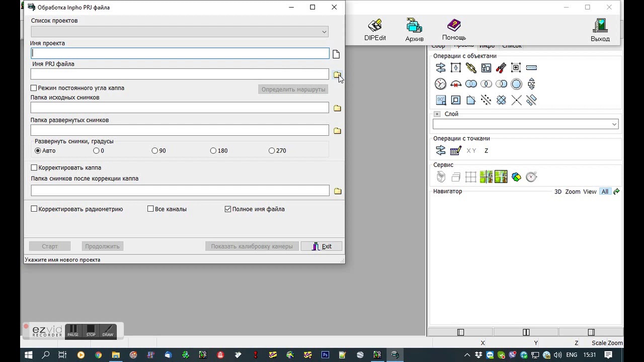The width and height of the screenshot is (644, 362).
Task: Open the DRAW tool in ezvid recorder
Action: (x=108, y=330)
